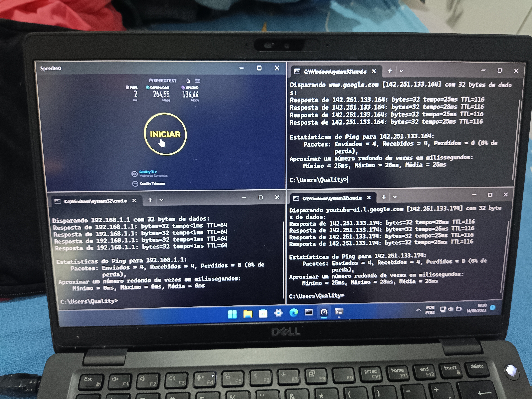Open Speedtest share results icon
This screenshot has height=399, width=532.
[188, 80]
